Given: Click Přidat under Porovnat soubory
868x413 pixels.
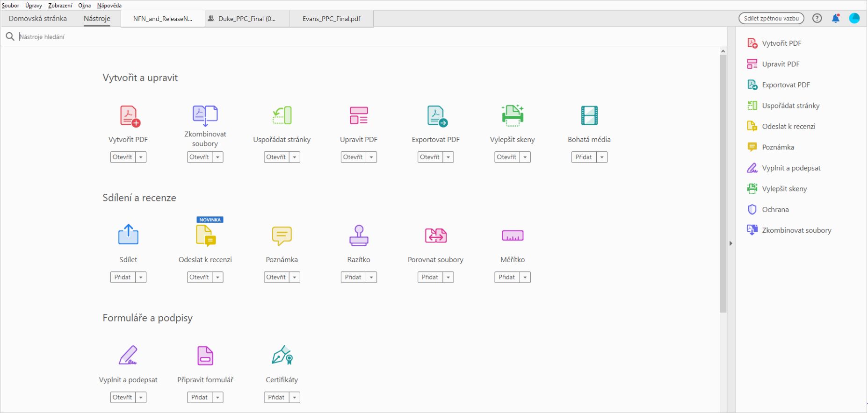Looking at the screenshot, I should coord(430,278).
